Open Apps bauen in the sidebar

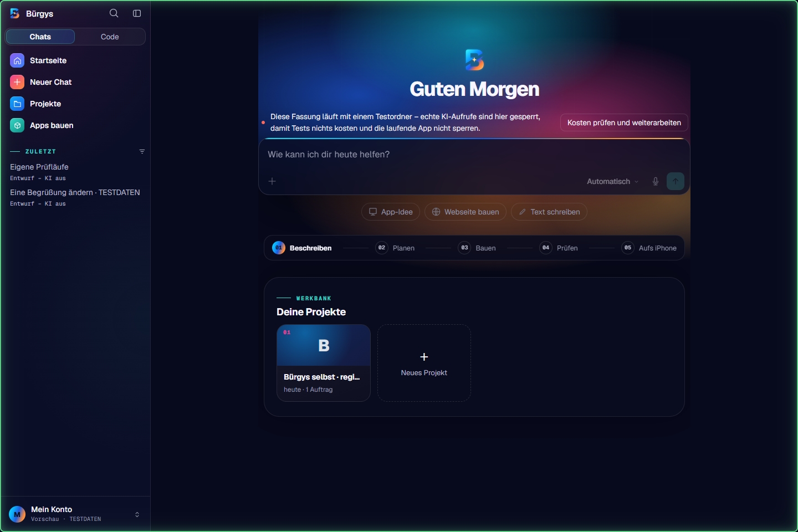click(x=75, y=125)
